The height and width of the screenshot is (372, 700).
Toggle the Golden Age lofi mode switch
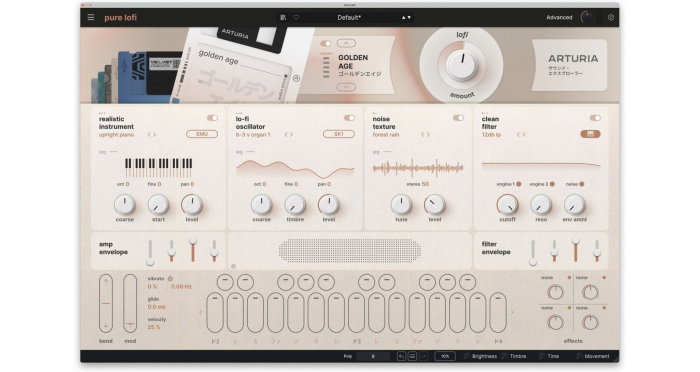tap(325, 43)
